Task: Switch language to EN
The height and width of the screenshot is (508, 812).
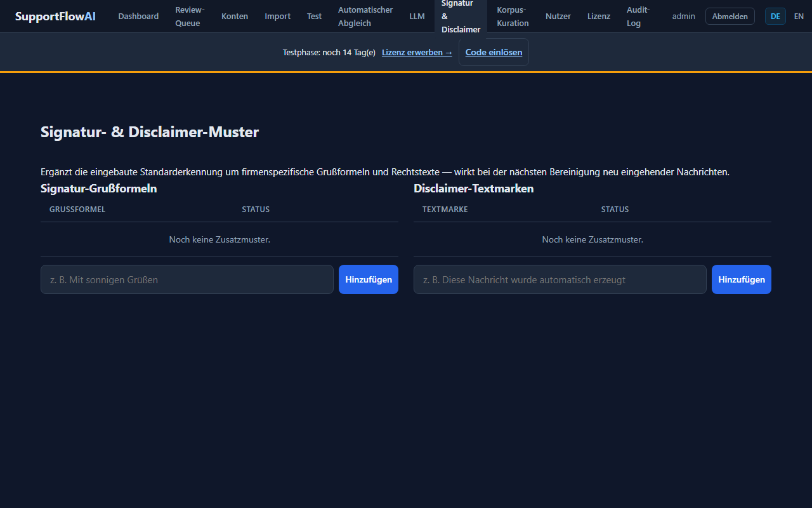Action: (799, 17)
